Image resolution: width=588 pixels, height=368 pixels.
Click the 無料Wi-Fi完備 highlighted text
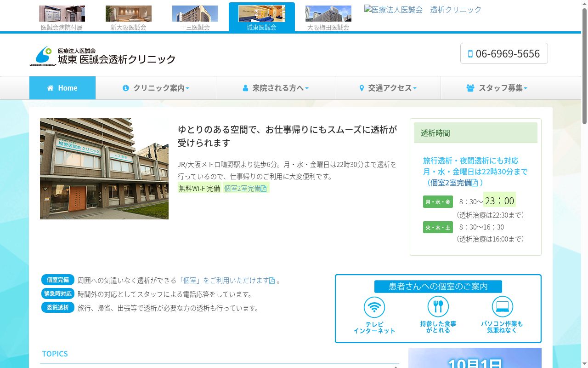click(x=200, y=188)
